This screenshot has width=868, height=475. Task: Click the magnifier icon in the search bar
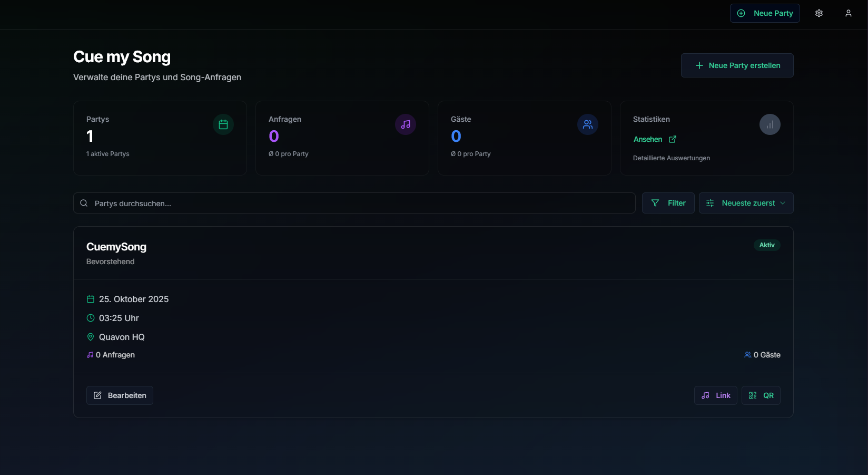(84, 202)
